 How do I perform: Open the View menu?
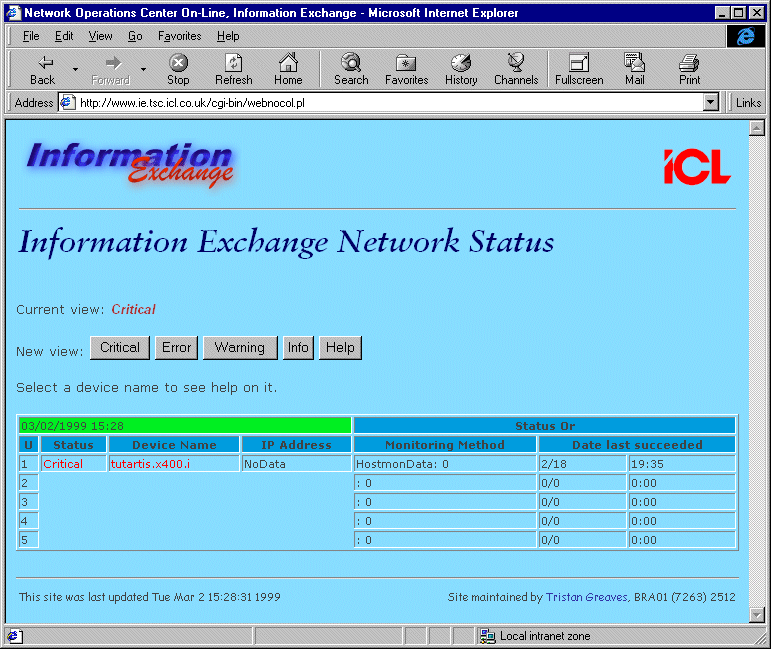point(100,36)
